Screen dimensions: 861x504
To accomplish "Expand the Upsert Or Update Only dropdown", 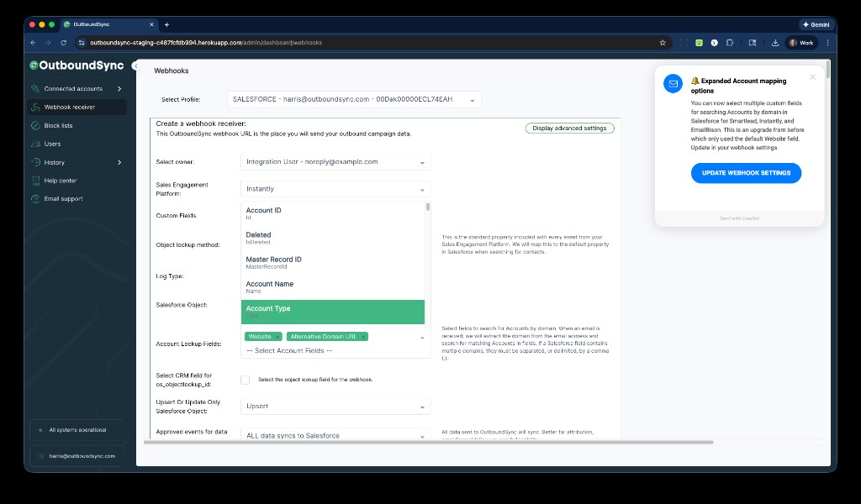I will pyautogui.click(x=335, y=407).
